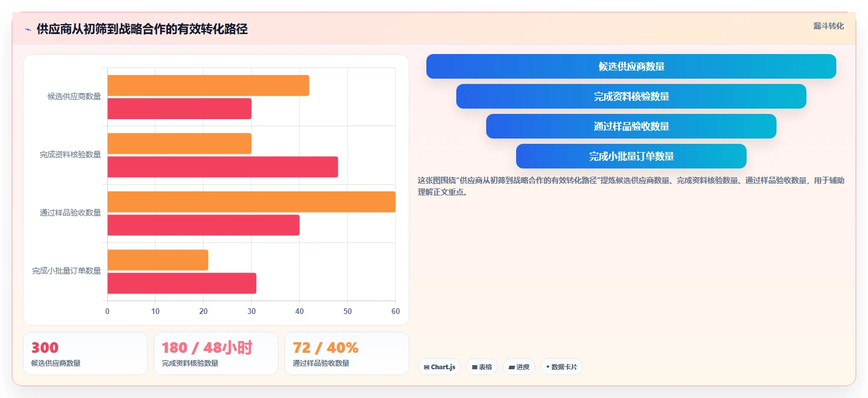Click chart axis label 完成资料核验数量
The height and width of the screenshot is (398, 868).
point(70,154)
